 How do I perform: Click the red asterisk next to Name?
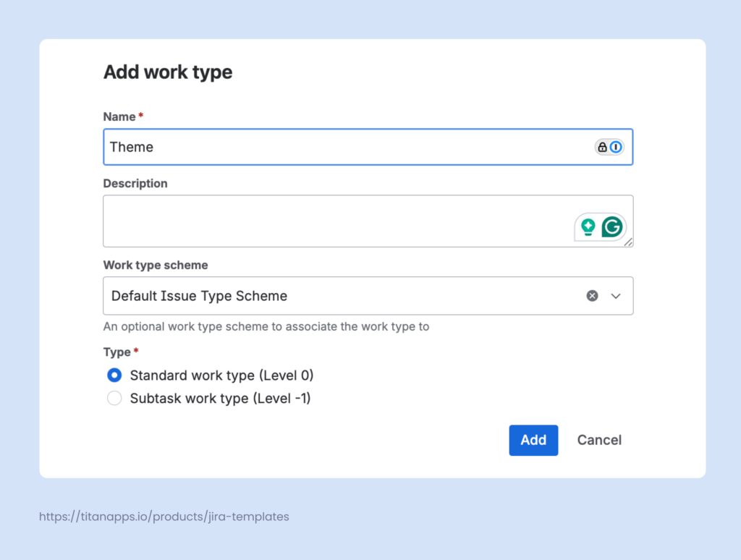[x=140, y=116]
